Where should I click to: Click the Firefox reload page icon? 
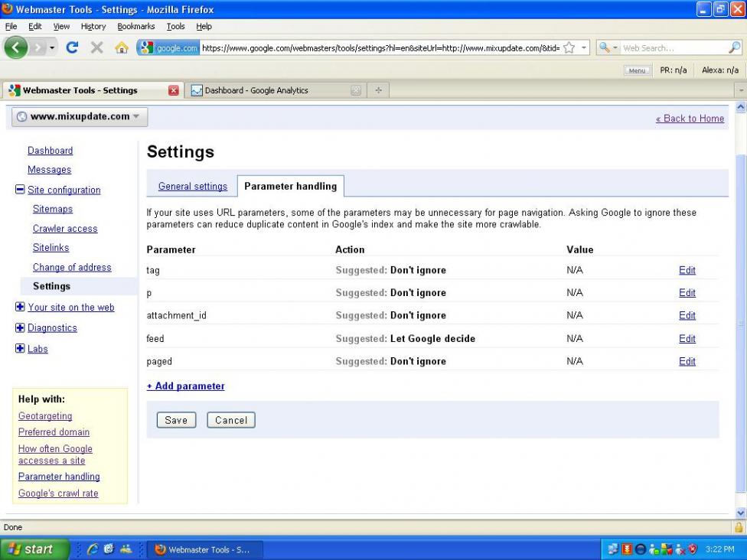click(72, 47)
